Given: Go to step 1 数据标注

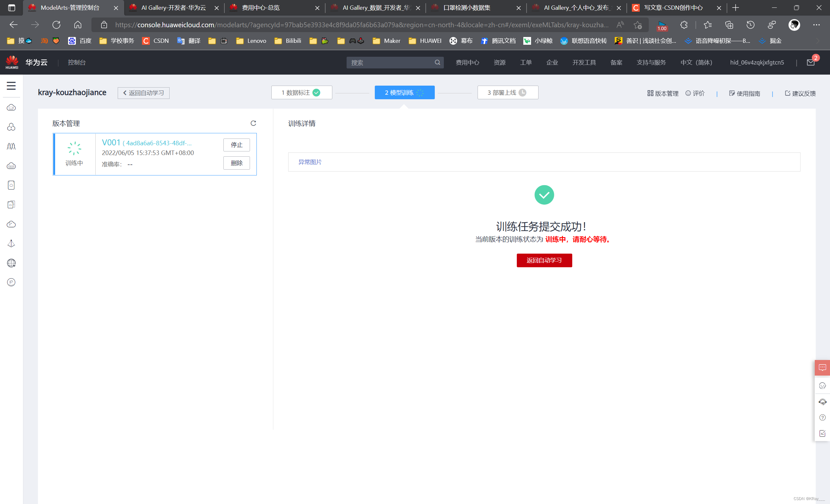Looking at the screenshot, I should coord(302,93).
